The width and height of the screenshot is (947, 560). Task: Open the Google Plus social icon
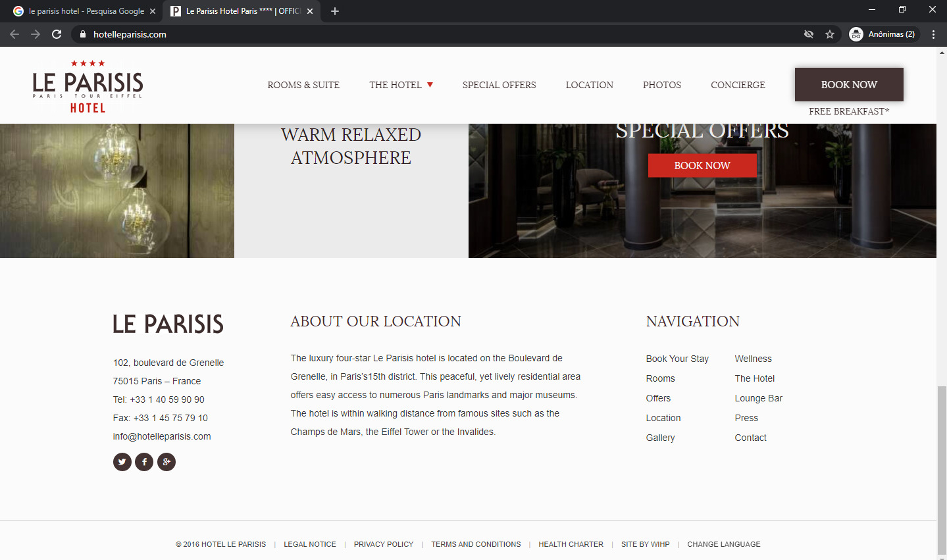166,462
